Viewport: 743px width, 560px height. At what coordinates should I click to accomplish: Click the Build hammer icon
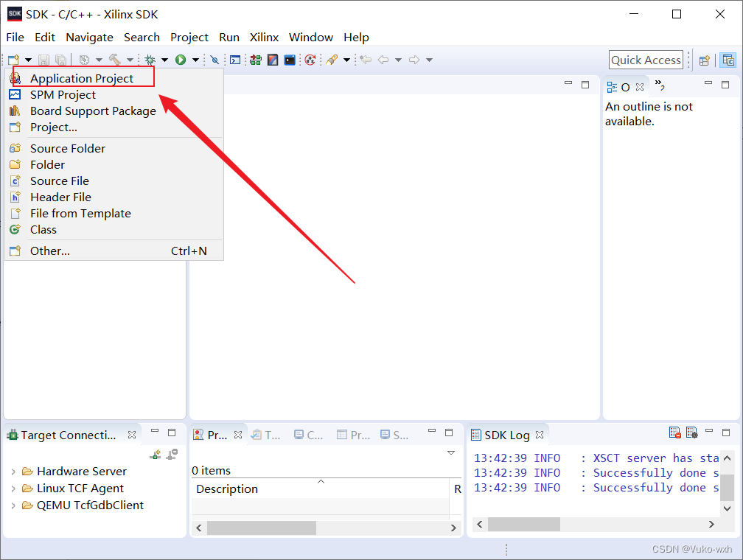click(x=115, y=60)
